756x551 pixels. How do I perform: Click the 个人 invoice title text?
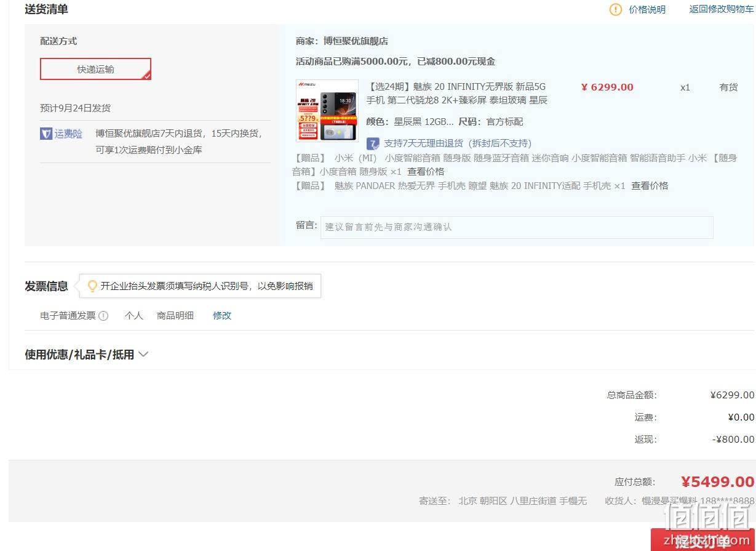coord(133,316)
